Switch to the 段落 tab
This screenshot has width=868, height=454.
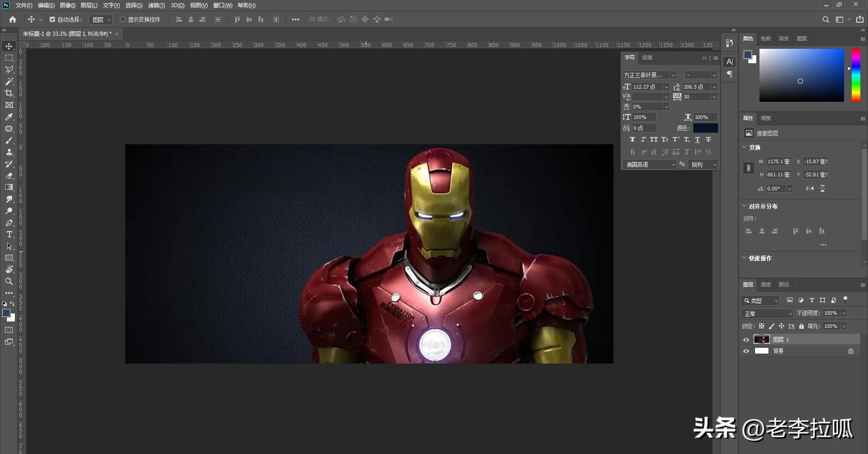pyautogui.click(x=647, y=57)
